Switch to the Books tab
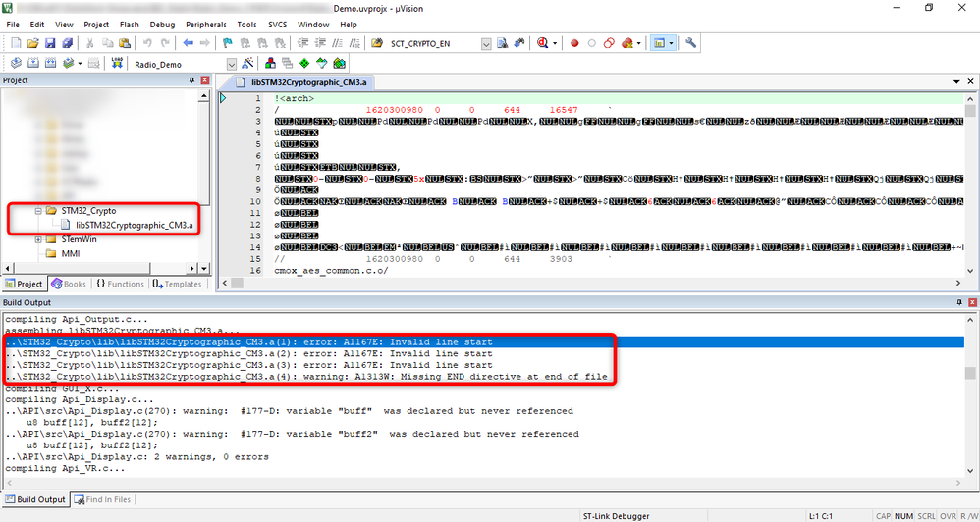This screenshot has width=980, height=522. click(x=68, y=284)
